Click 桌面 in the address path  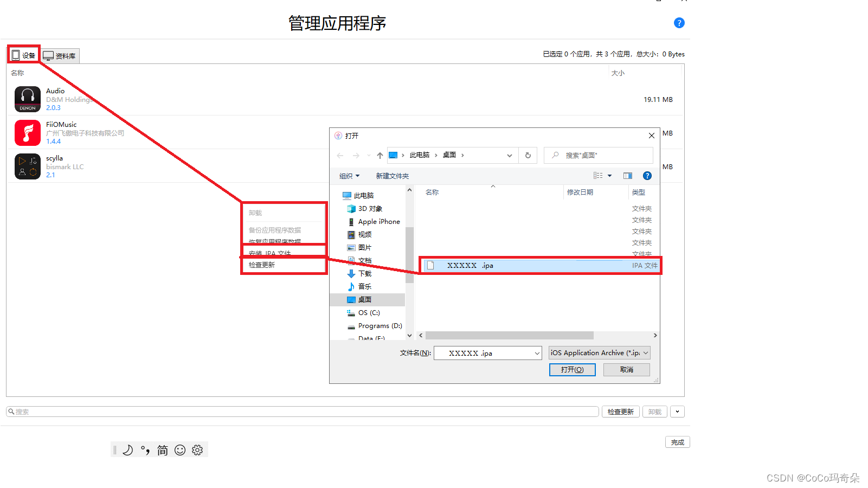pos(449,155)
